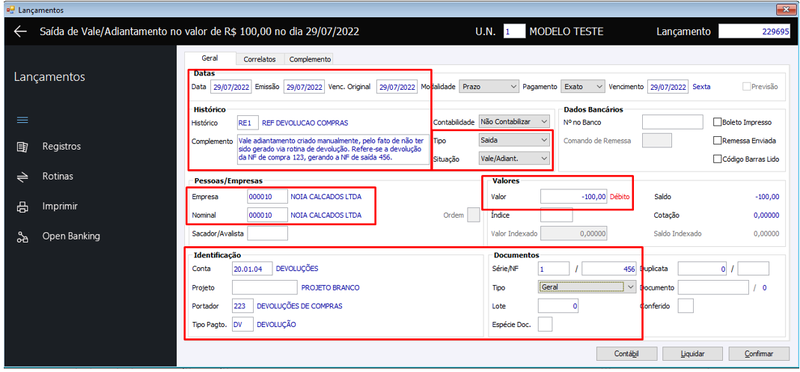
Task: Open the Modalidade dropdown showing Prazo
Action: tap(489, 87)
